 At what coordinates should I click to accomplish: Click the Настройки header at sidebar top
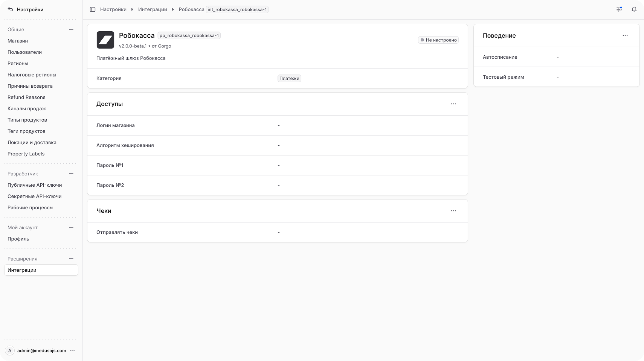[30, 9]
